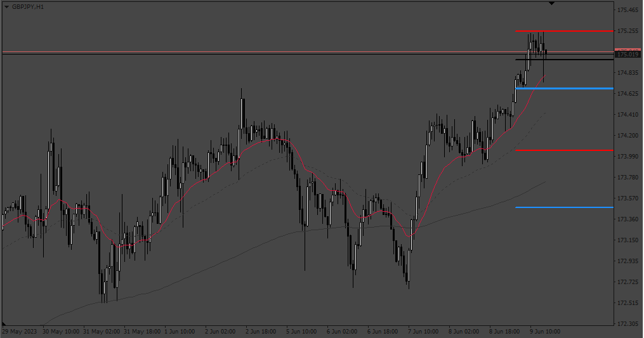Click the 1 Jun 10:00 time label
The image size is (644, 338).
[180, 332]
